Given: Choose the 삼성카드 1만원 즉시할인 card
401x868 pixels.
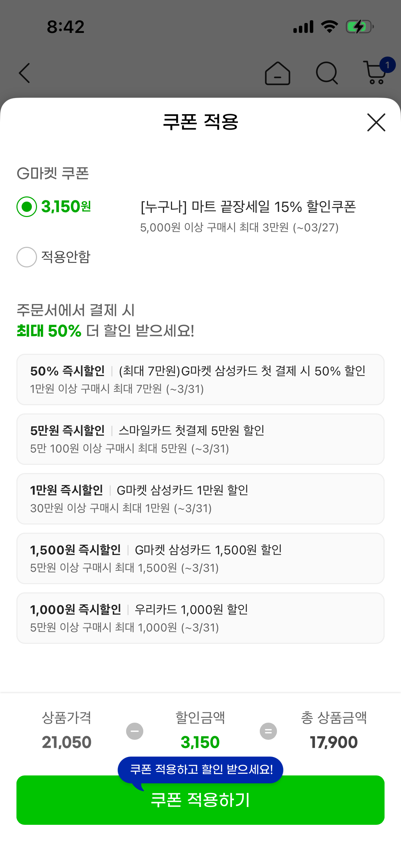Looking at the screenshot, I should point(200,499).
